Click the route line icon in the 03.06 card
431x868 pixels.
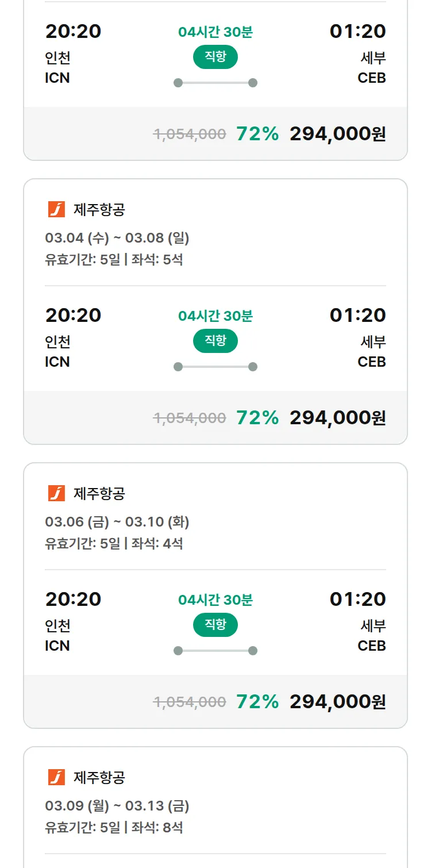215,651
